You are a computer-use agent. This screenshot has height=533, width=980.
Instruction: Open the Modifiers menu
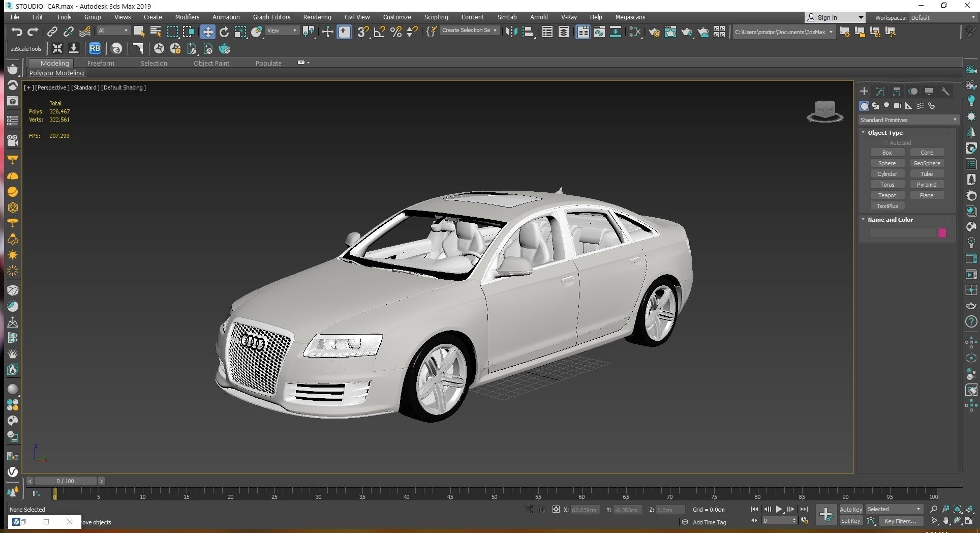pyautogui.click(x=187, y=17)
